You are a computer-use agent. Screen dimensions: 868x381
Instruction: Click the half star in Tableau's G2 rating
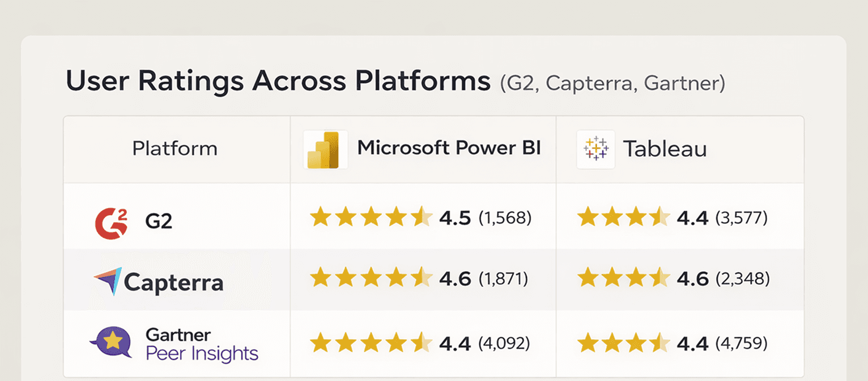[658, 217]
